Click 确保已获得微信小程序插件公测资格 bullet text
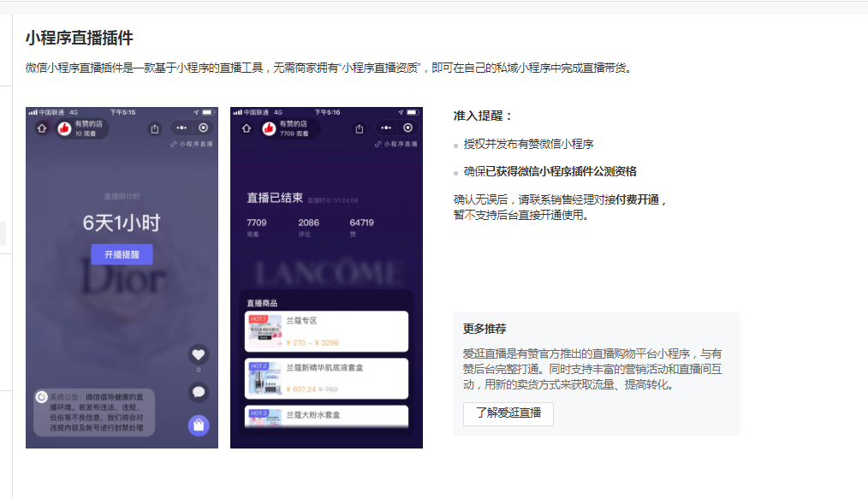This screenshot has height=499, width=868. pos(550,171)
